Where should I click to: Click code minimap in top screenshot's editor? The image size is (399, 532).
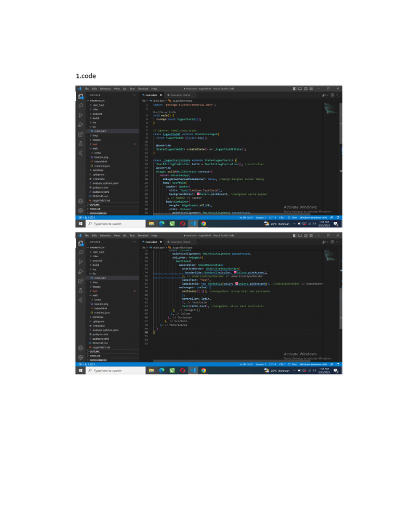pyautogui.click(x=331, y=109)
